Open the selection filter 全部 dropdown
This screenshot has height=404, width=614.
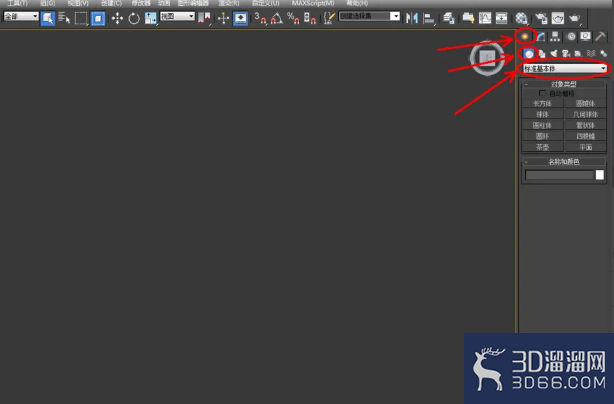pyautogui.click(x=21, y=16)
